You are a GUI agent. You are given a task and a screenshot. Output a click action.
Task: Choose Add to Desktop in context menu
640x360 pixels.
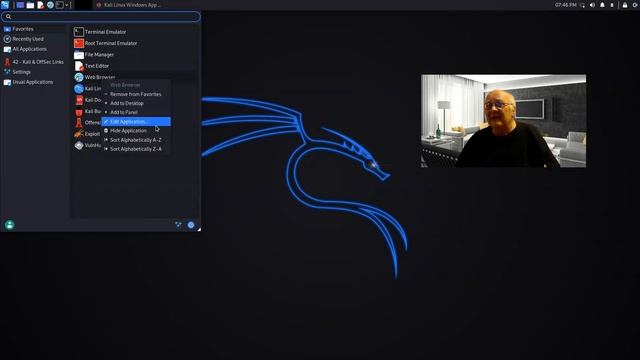(136, 103)
